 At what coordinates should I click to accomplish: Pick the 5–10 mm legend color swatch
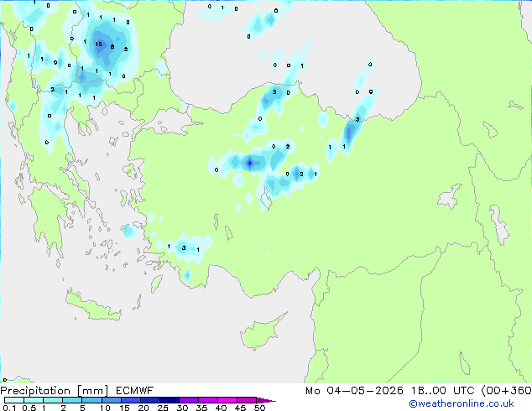91,400
